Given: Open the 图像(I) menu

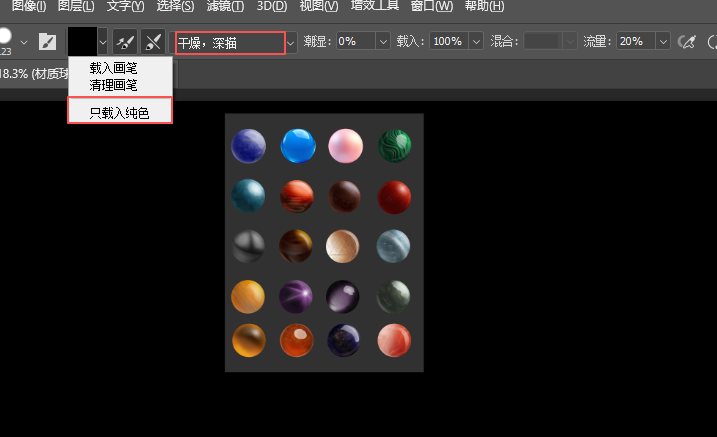Looking at the screenshot, I should coord(29,6).
